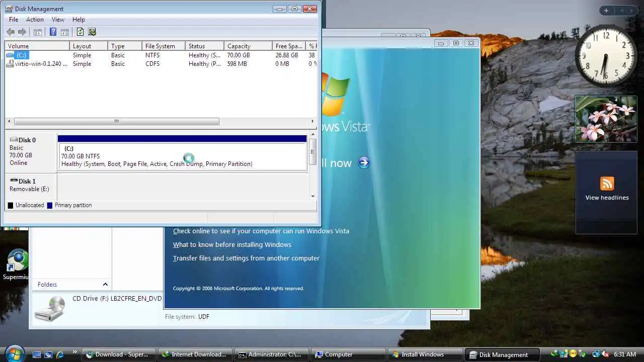Sort by the Capacity column header
This screenshot has width=644, height=362.
(x=248, y=46)
